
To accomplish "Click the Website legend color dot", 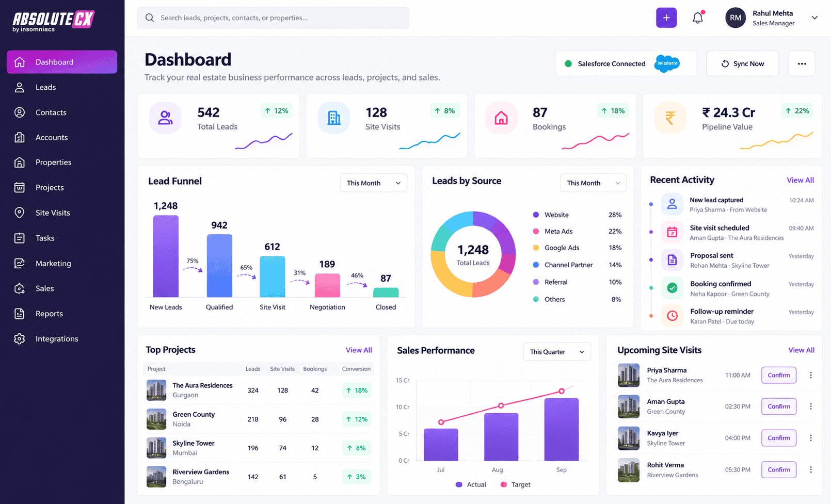I will click(x=536, y=215).
